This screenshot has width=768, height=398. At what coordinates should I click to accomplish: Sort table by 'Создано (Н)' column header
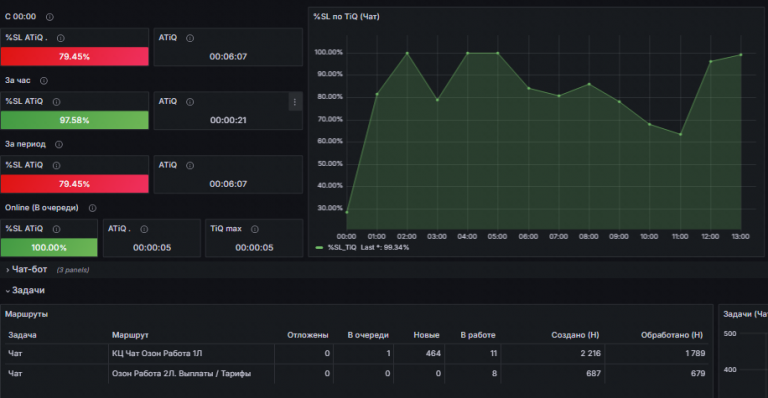[575, 335]
